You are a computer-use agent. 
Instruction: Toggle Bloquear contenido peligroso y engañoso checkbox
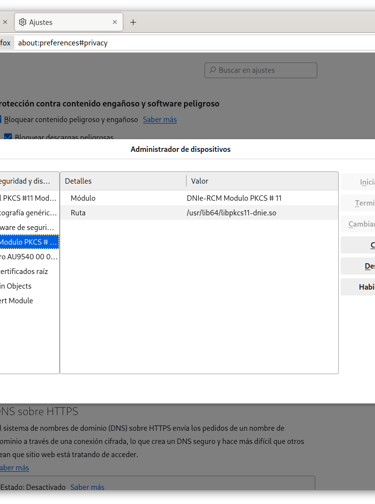pos(0,119)
